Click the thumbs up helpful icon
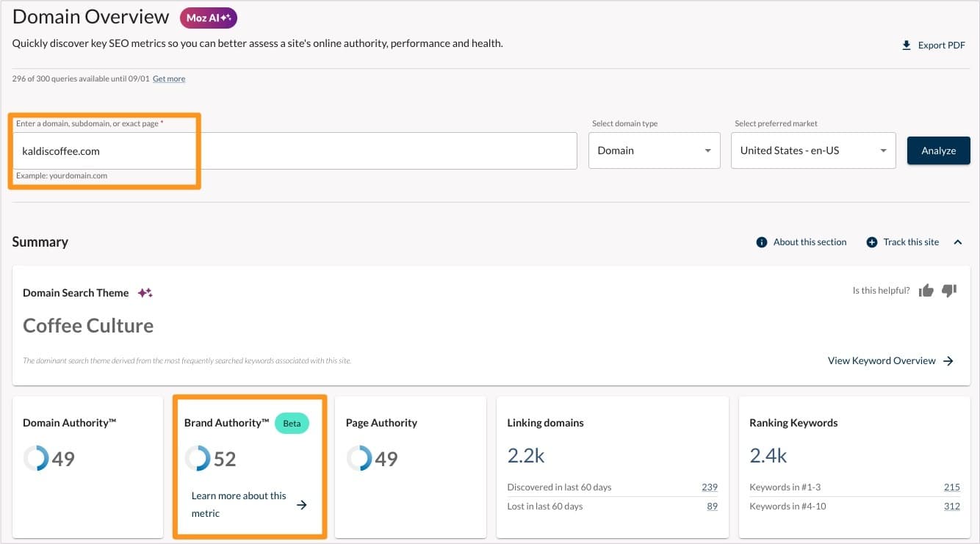The width and height of the screenshot is (980, 544). pyautogui.click(x=926, y=291)
